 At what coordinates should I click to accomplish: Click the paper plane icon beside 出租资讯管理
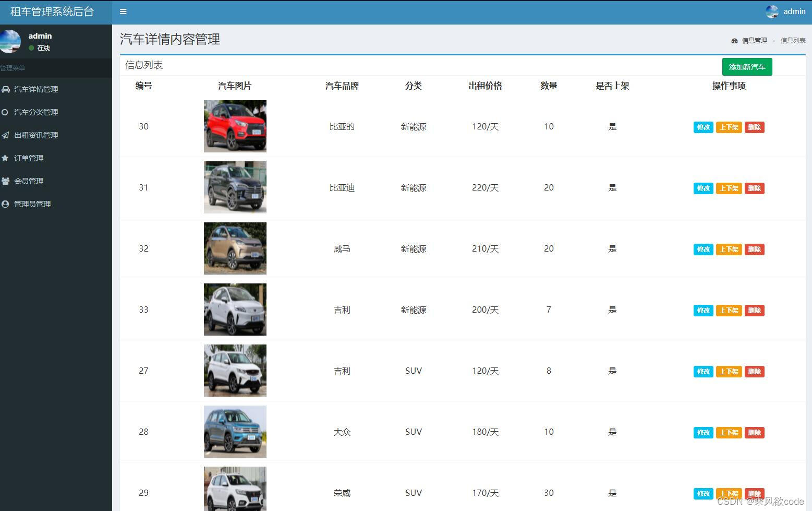[5, 135]
